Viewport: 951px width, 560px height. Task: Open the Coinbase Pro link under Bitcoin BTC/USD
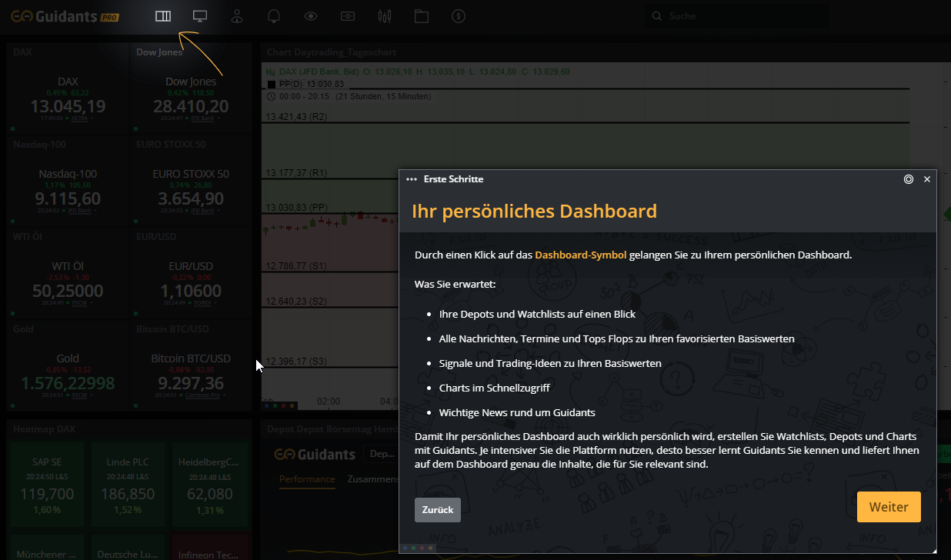204,395
